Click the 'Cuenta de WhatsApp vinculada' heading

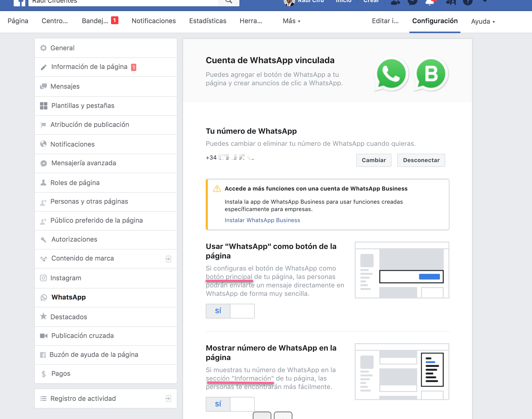pos(270,60)
